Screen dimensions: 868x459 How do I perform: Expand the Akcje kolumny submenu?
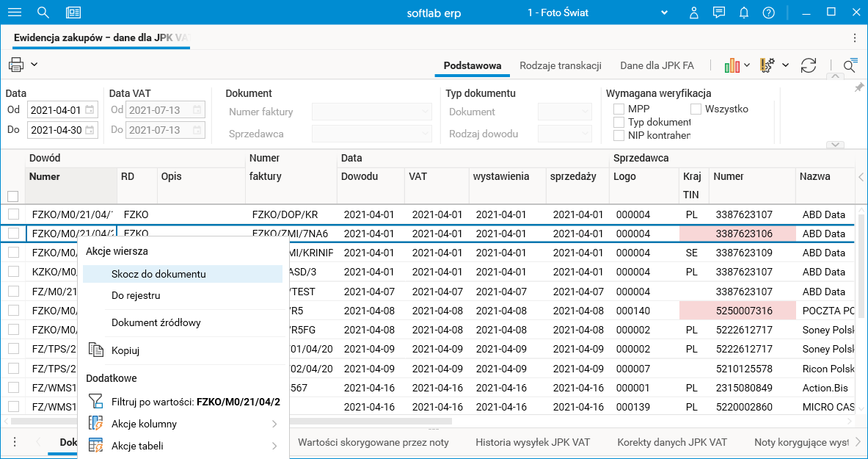(x=183, y=424)
